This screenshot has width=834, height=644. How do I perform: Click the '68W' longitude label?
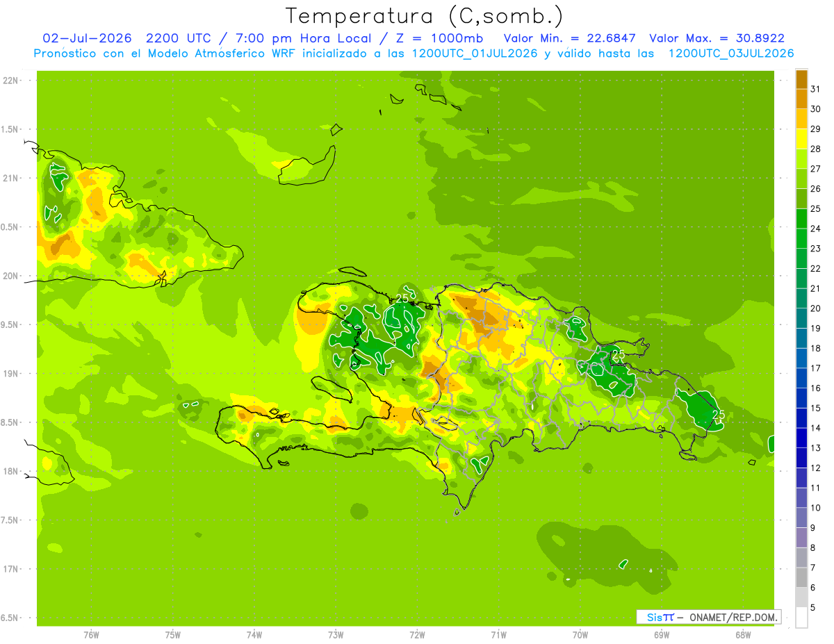[x=743, y=635]
